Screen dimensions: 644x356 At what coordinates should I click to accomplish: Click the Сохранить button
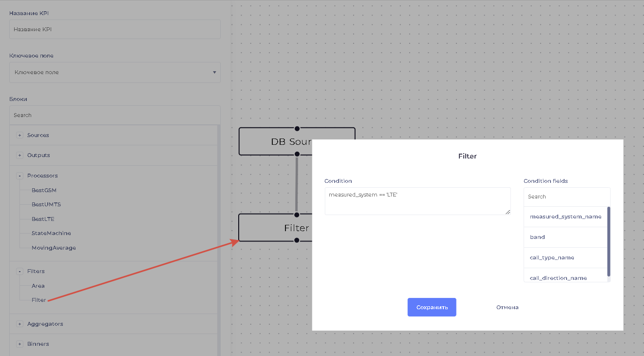coord(432,307)
